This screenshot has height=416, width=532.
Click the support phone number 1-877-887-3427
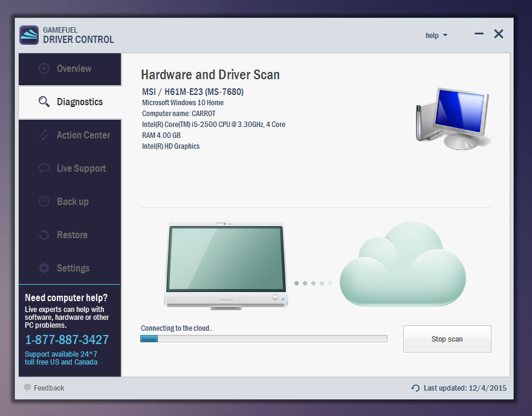(66, 340)
